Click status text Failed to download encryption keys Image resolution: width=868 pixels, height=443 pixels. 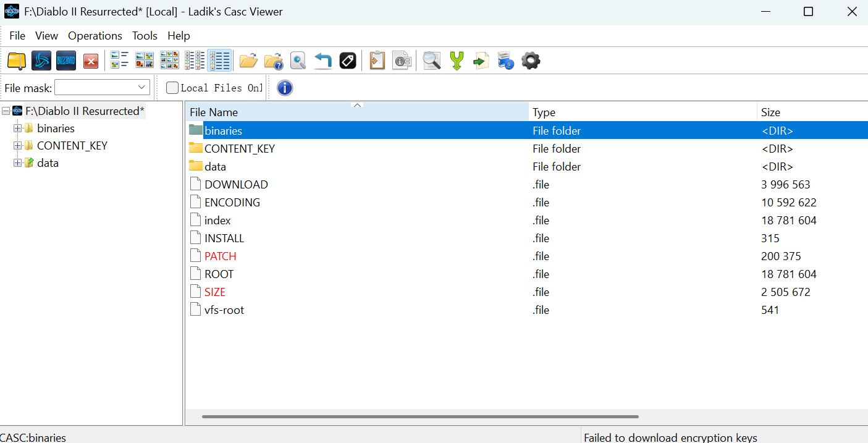[x=670, y=437]
